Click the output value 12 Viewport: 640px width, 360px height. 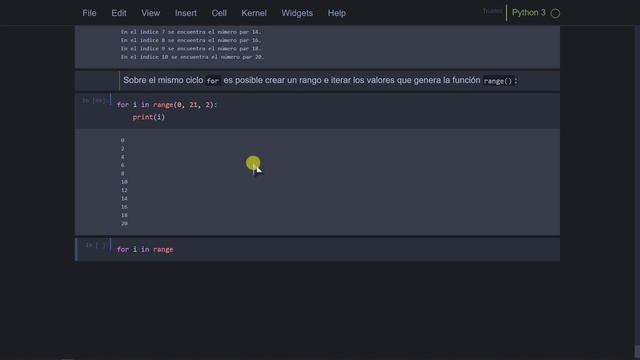coord(124,190)
